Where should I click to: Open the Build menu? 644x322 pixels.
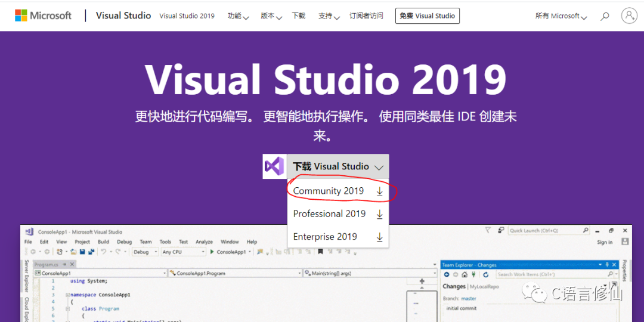[104, 242]
